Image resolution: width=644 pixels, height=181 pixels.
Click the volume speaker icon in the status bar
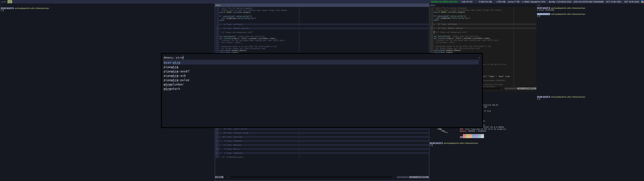pos(523,2)
